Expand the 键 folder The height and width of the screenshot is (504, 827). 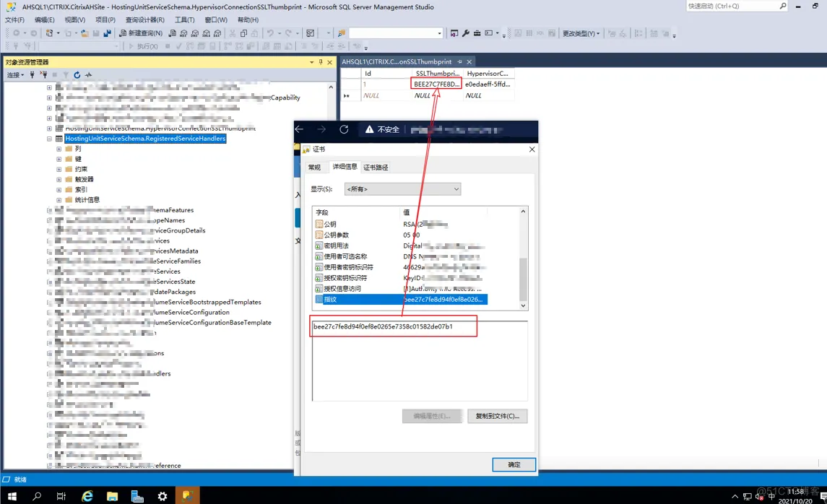pyautogui.click(x=59, y=159)
